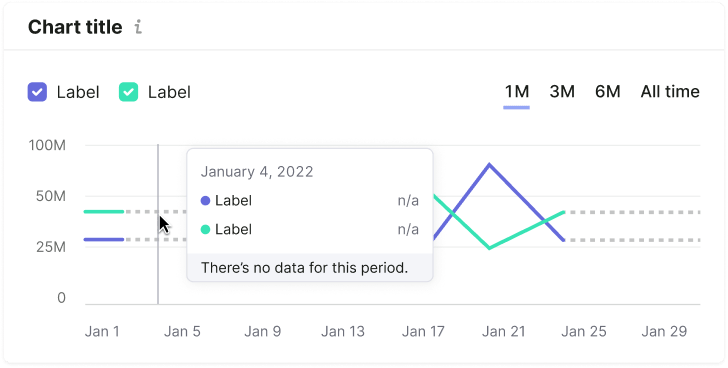This screenshot has width=728, height=368.
Task: Uncheck the green Label checkbox
Action: coord(129,92)
